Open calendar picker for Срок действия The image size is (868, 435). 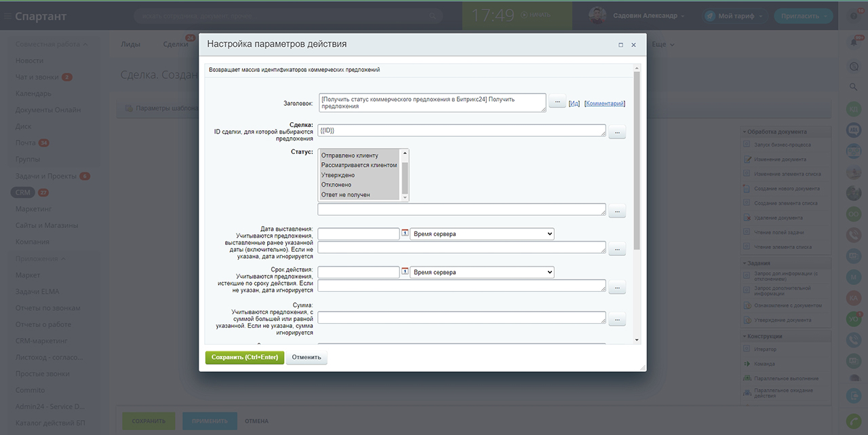coord(405,272)
